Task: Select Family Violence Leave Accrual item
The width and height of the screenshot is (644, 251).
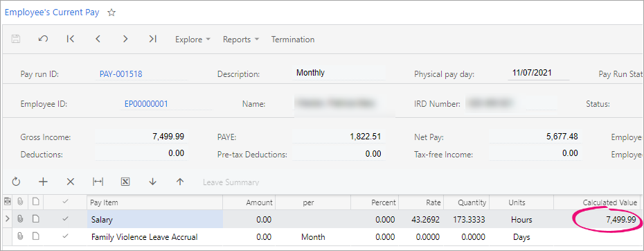Action: 155,237
